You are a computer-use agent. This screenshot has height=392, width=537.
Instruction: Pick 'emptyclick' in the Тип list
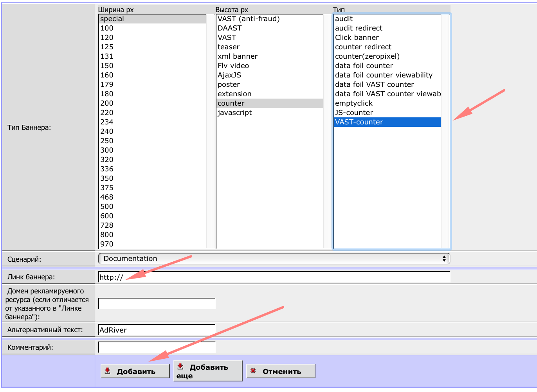pyautogui.click(x=387, y=103)
